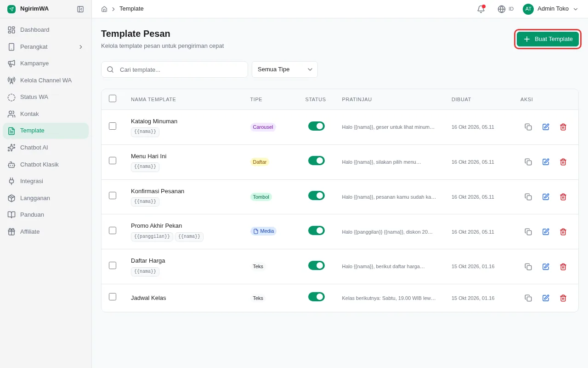
Task: Go to home breadcrumb icon
Action: (104, 9)
